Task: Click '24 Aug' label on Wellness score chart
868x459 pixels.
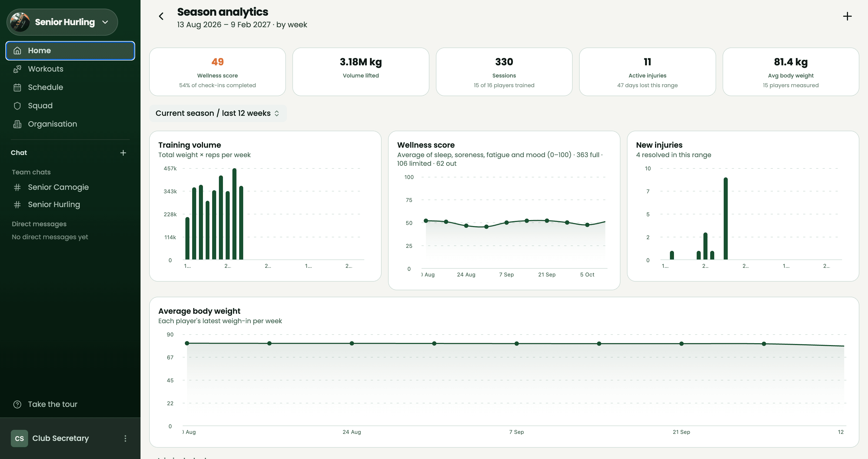Action: pyautogui.click(x=466, y=275)
